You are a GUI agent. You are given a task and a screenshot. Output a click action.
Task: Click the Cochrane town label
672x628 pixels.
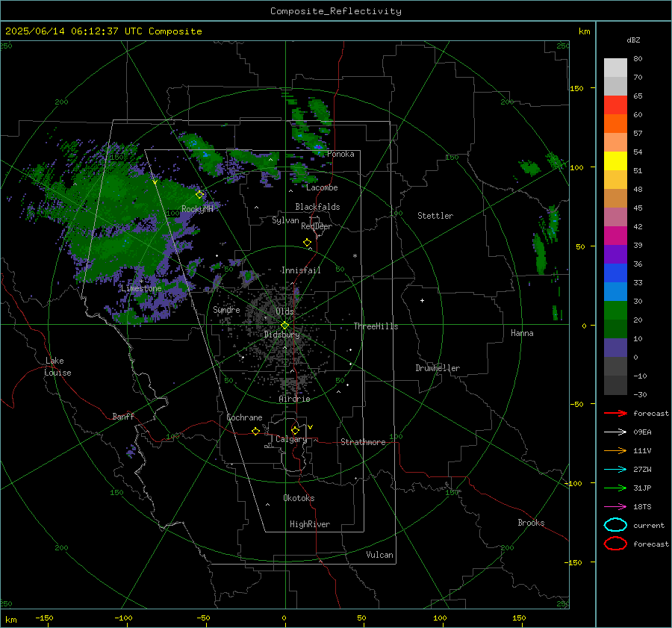[244, 417]
